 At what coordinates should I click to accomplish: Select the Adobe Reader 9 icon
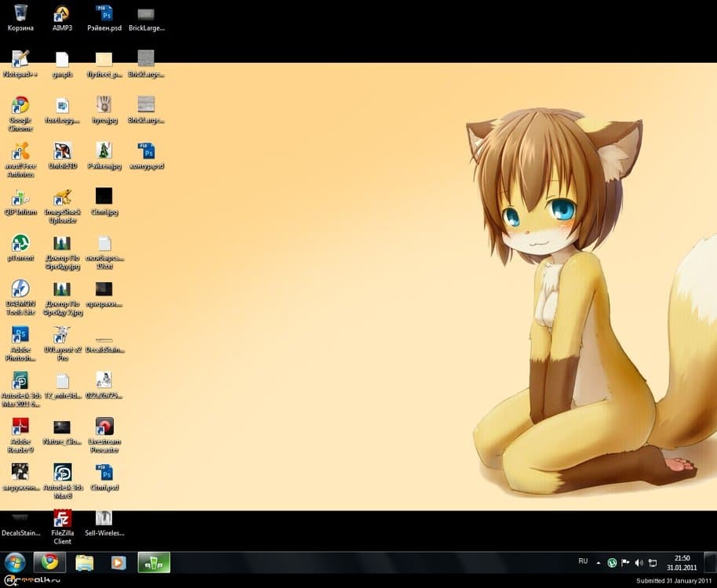pyautogui.click(x=20, y=426)
